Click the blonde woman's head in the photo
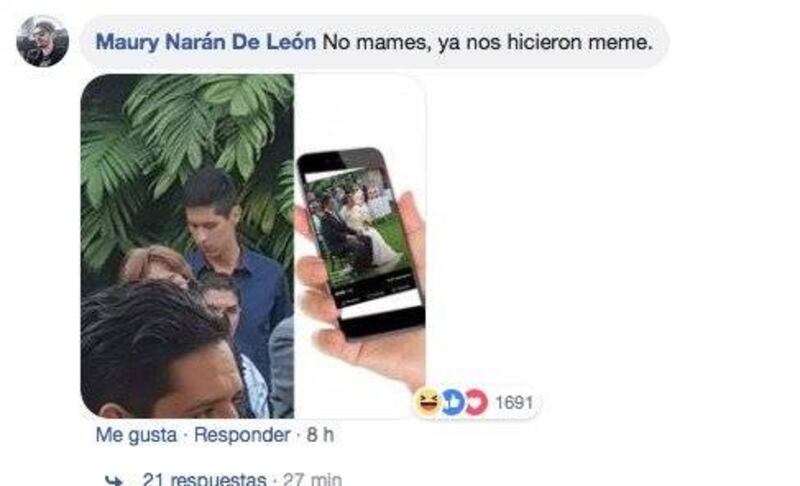This screenshot has height=486, width=800. point(156,265)
